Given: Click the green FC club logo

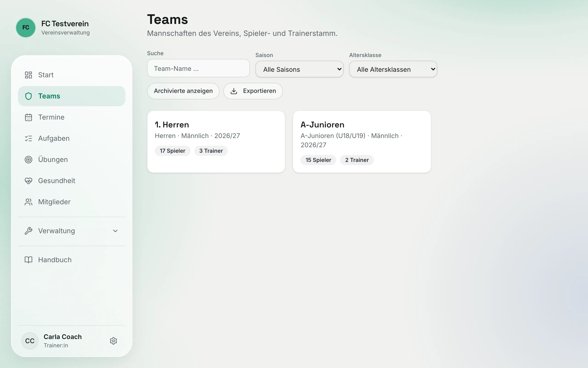Looking at the screenshot, I should coord(25,28).
